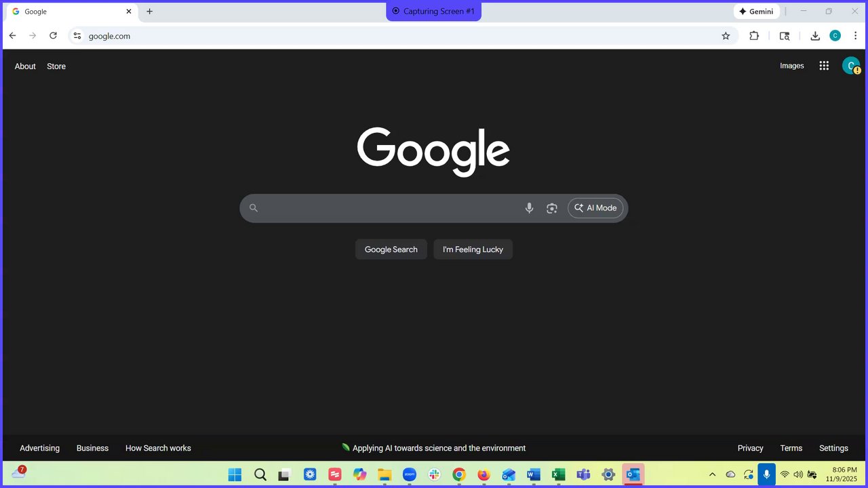
Task: Open the Google apps grid
Action: 824,66
